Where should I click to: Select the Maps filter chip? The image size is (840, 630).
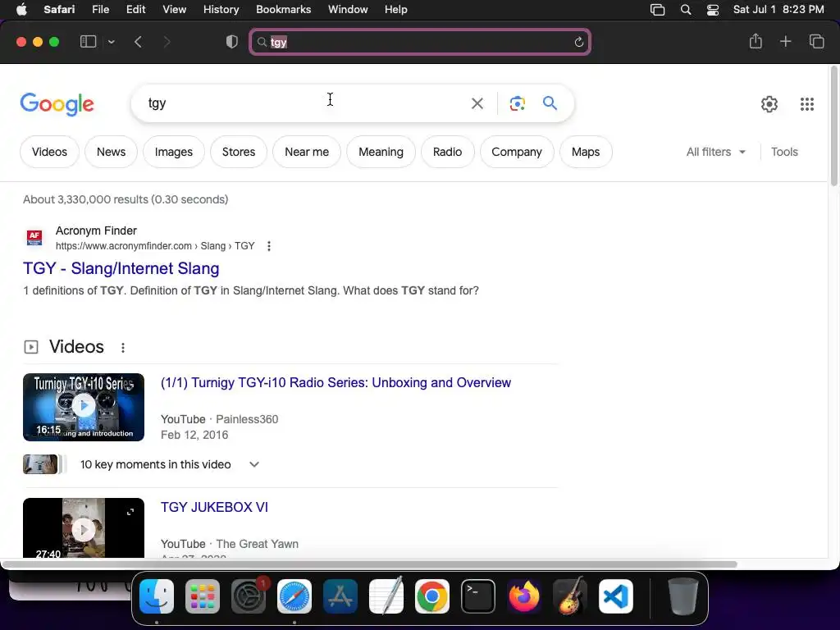click(586, 152)
